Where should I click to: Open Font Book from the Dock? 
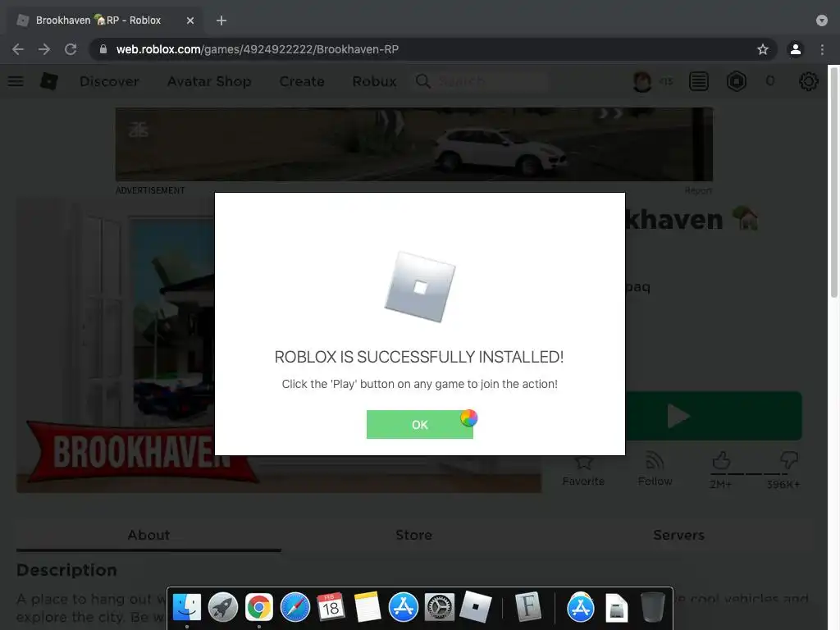tap(527, 606)
